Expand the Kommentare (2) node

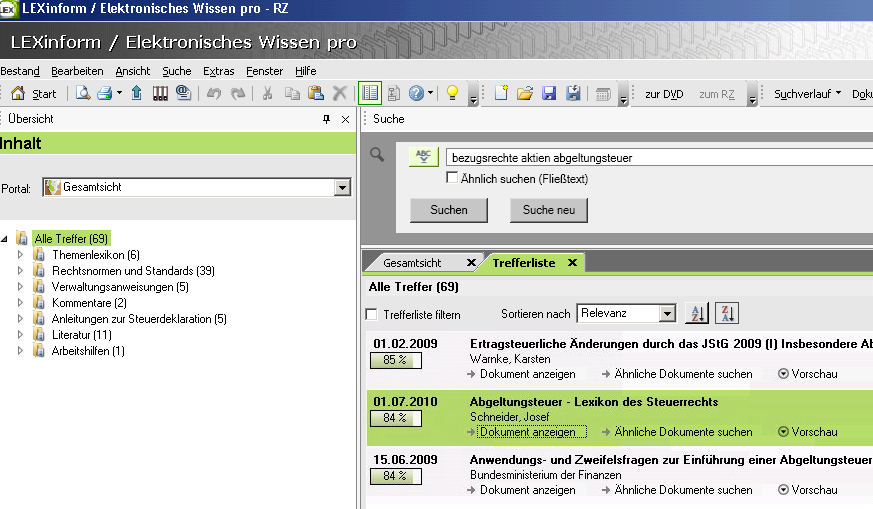pos(21,303)
